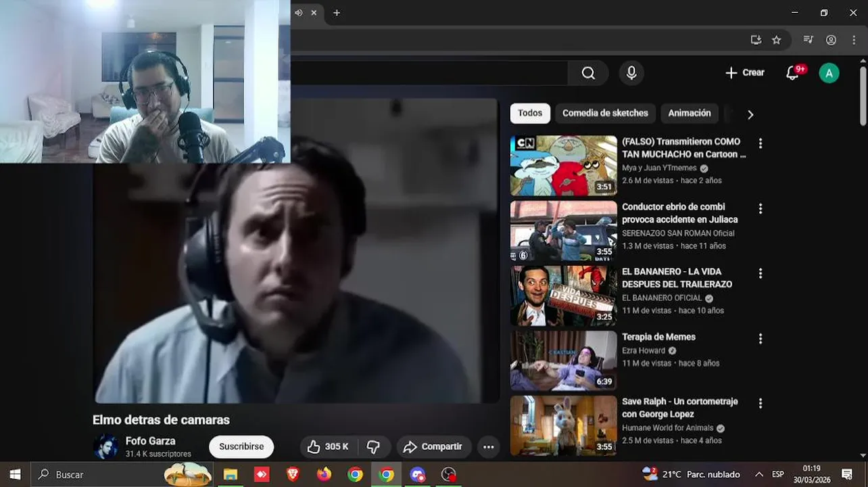Screen dimensions: 868x487
Task: Open options for 'Conductor ebrio de combi' video
Action: (x=761, y=208)
